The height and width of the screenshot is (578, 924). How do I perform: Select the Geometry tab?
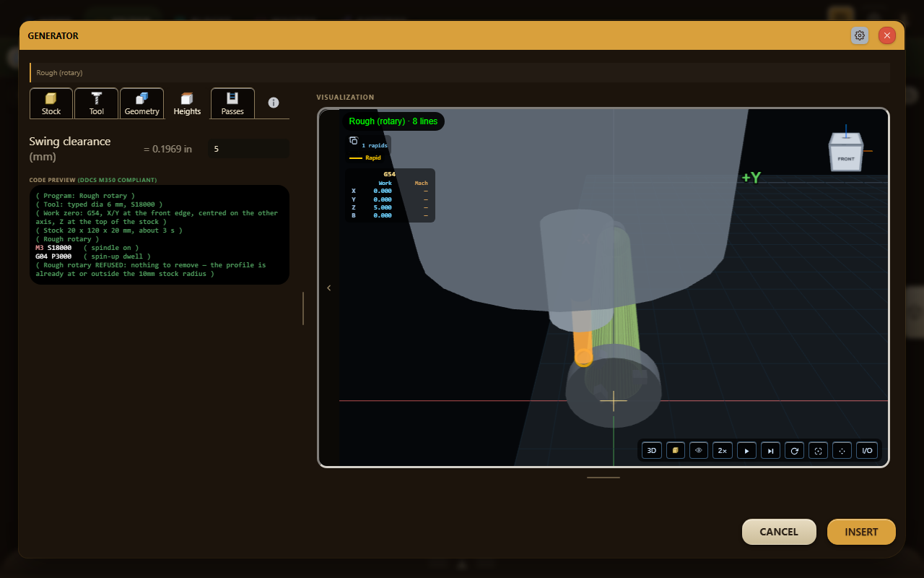pyautogui.click(x=141, y=103)
